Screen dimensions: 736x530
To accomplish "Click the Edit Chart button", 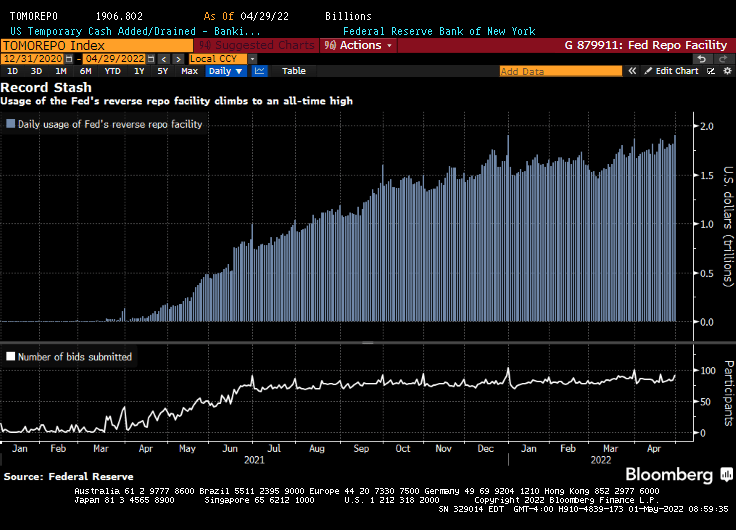I will 672,72.
